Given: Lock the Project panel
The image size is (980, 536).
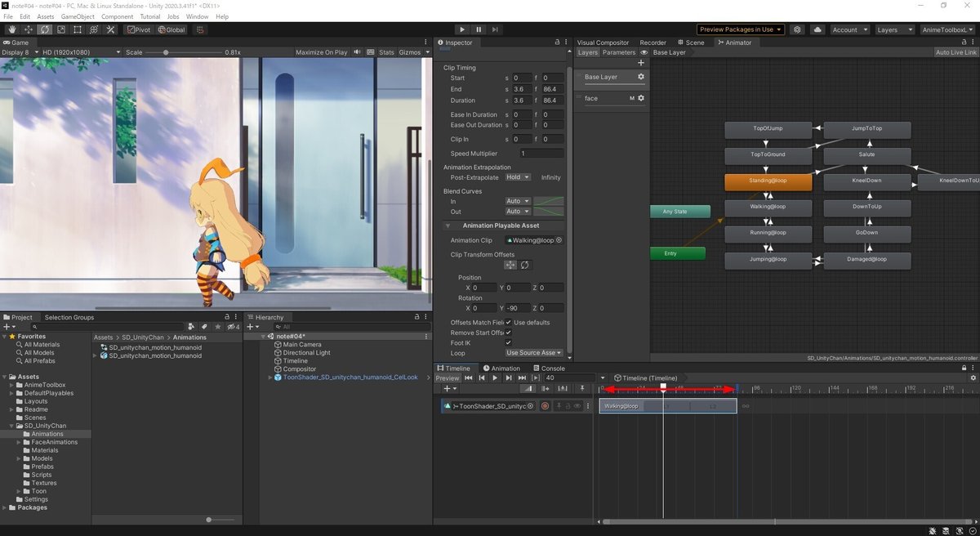Looking at the screenshot, I should 227,317.
